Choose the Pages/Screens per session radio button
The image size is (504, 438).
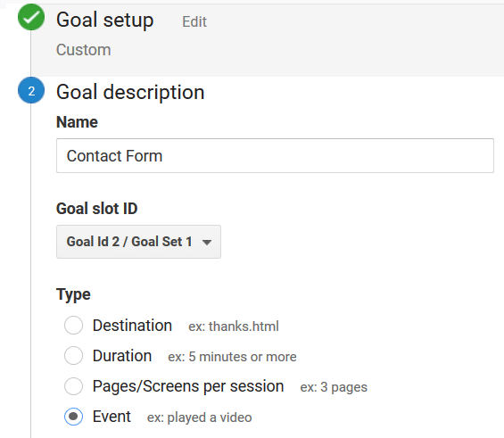click(74, 386)
